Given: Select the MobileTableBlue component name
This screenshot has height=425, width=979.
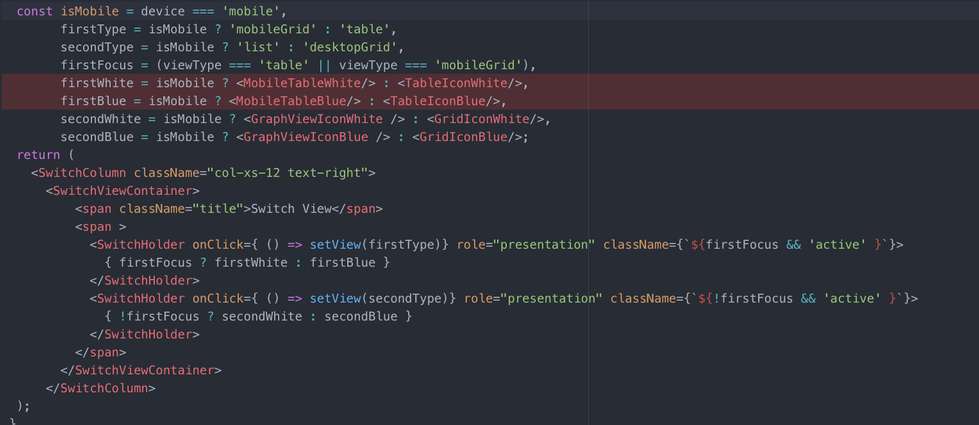Looking at the screenshot, I should 291,101.
